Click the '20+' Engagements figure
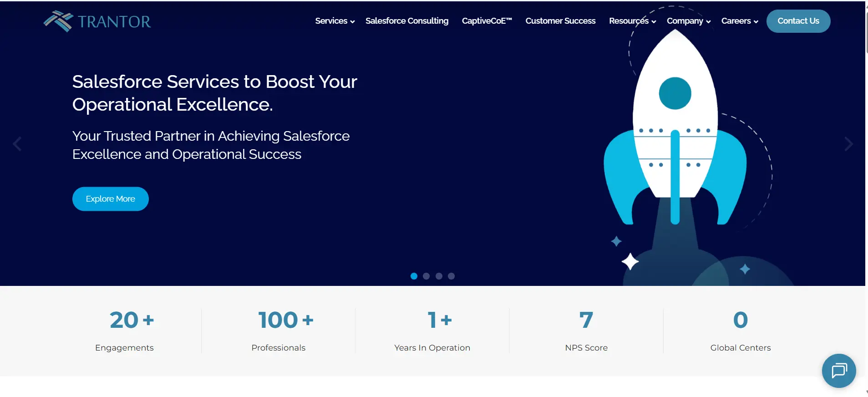The image size is (868, 397). 132,320
